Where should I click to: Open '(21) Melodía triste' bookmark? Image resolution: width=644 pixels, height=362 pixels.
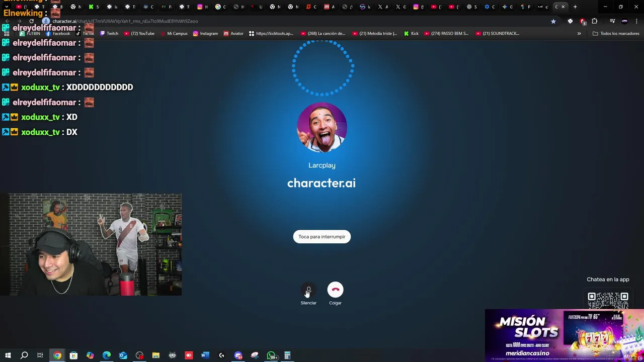[375, 34]
